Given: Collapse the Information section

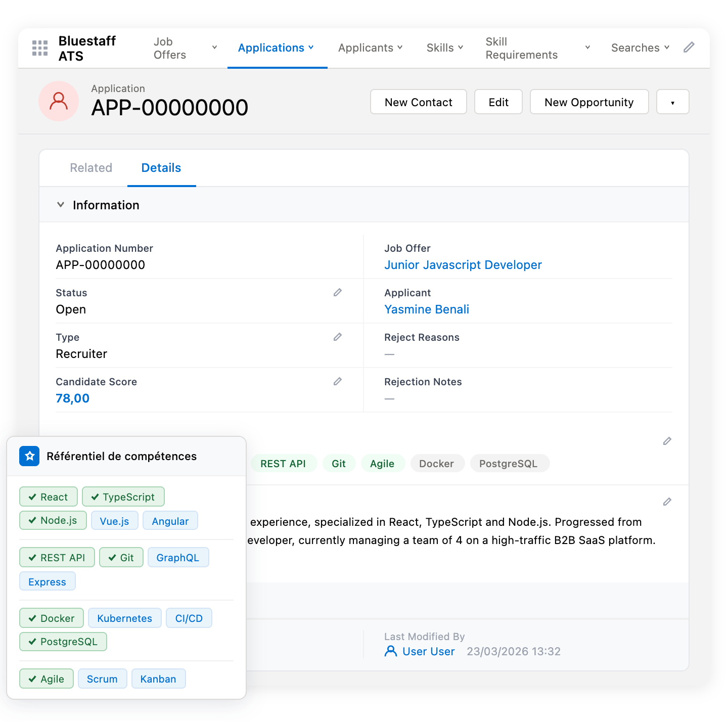Looking at the screenshot, I should (61, 204).
